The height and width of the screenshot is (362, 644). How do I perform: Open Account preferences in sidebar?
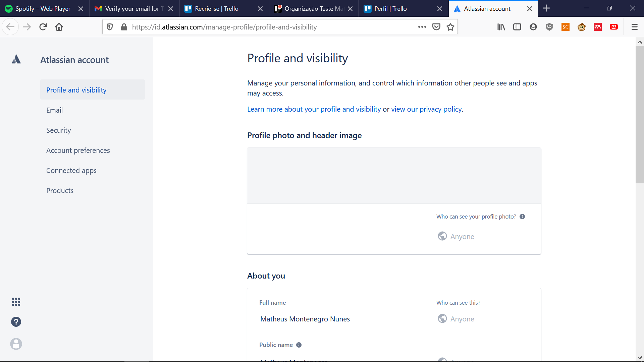(93, 150)
